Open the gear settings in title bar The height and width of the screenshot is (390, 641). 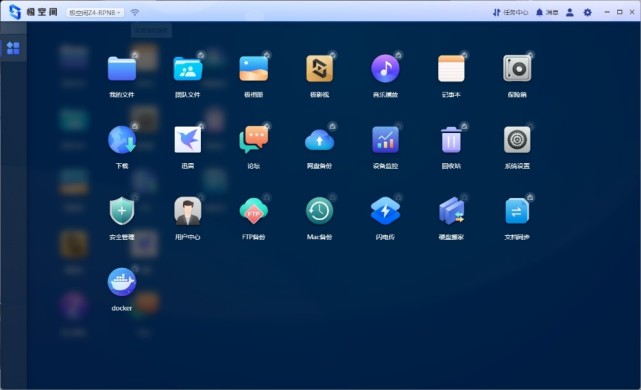tap(587, 12)
